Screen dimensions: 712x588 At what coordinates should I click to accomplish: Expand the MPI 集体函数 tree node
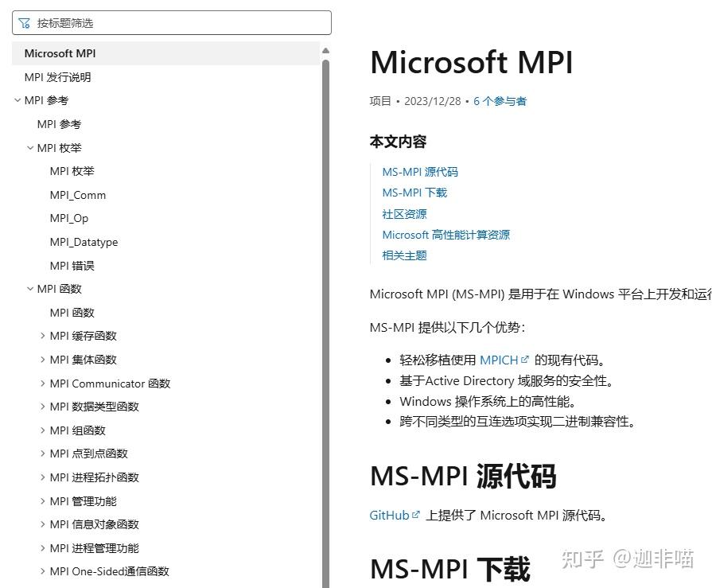tap(42, 359)
